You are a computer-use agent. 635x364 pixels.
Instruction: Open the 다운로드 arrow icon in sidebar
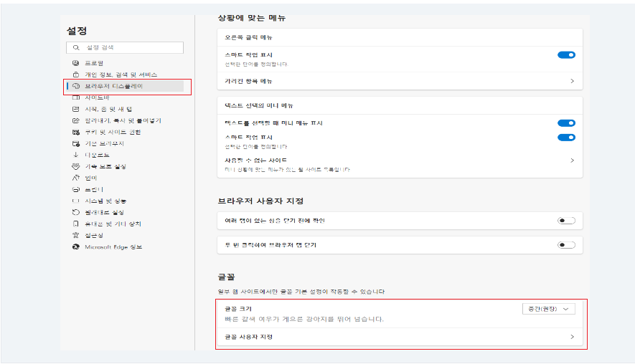[x=75, y=155]
